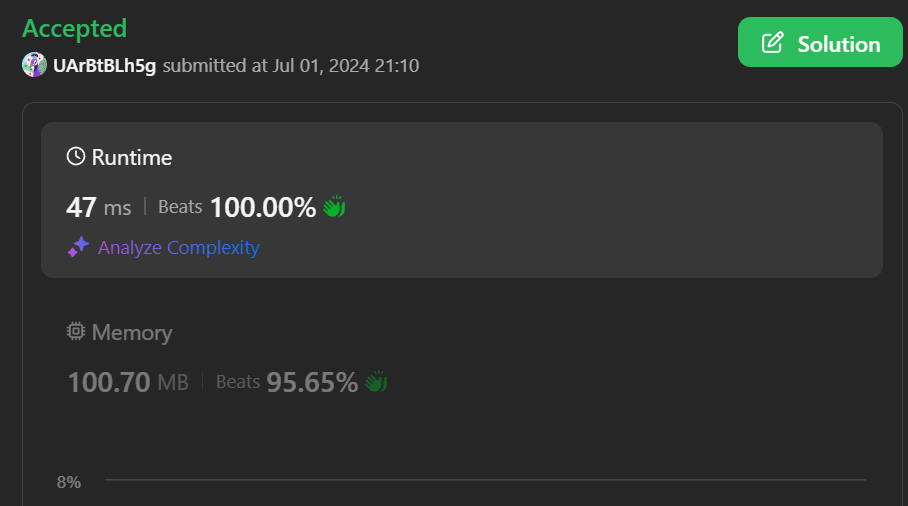Image resolution: width=908 pixels, height=506 pixels.
Task: Click the clapping hands icon after 100.00%
Action: click(334, 207)
